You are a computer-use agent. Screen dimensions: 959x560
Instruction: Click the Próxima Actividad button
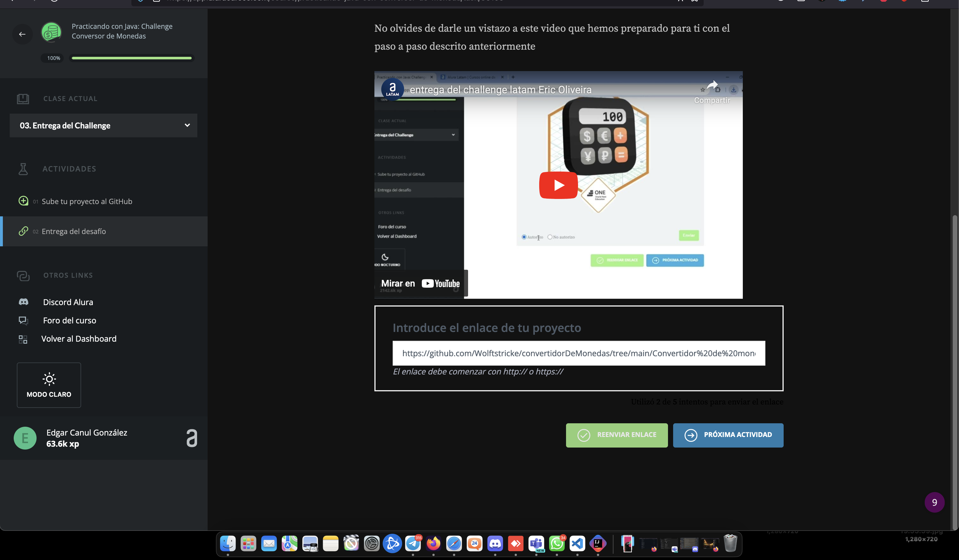[x=728, y=435]
